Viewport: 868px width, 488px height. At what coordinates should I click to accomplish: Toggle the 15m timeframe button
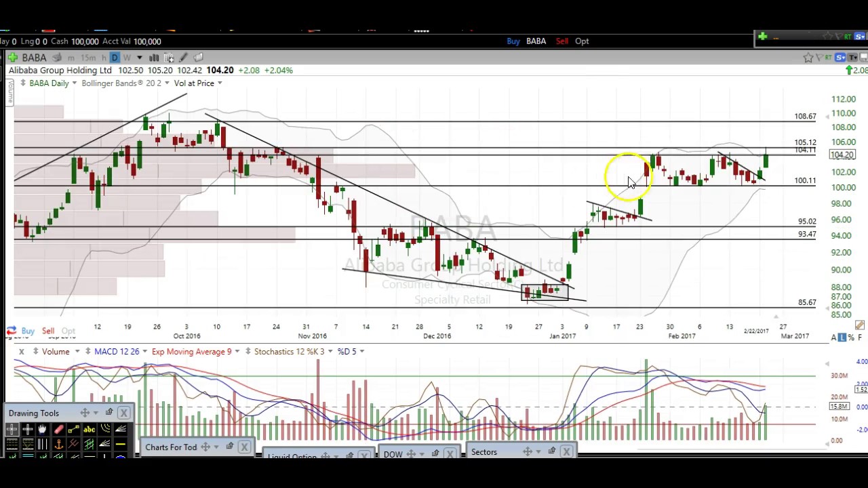tap(88, 58)
